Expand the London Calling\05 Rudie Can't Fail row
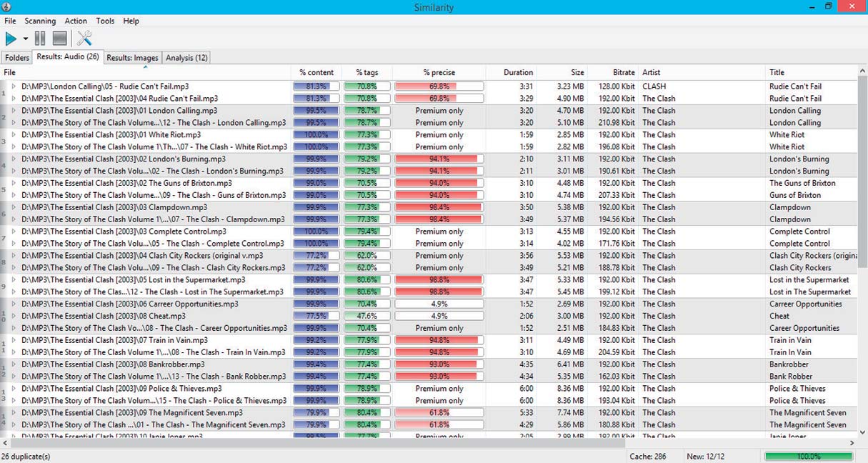Screen dimensions: 868x463 pyautogui.click(x=14, y=86)
